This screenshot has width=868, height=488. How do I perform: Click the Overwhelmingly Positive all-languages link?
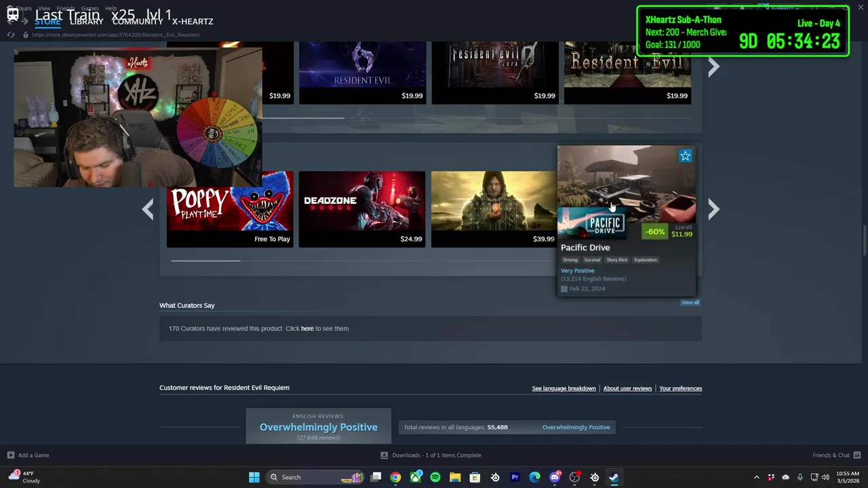(576, 427)
